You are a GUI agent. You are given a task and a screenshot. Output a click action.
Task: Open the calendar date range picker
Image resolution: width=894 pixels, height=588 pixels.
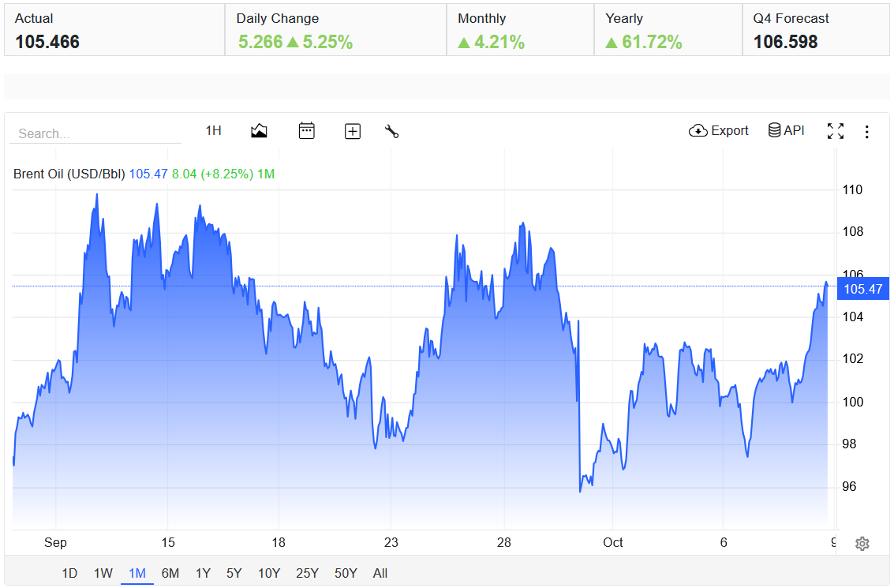307,130
